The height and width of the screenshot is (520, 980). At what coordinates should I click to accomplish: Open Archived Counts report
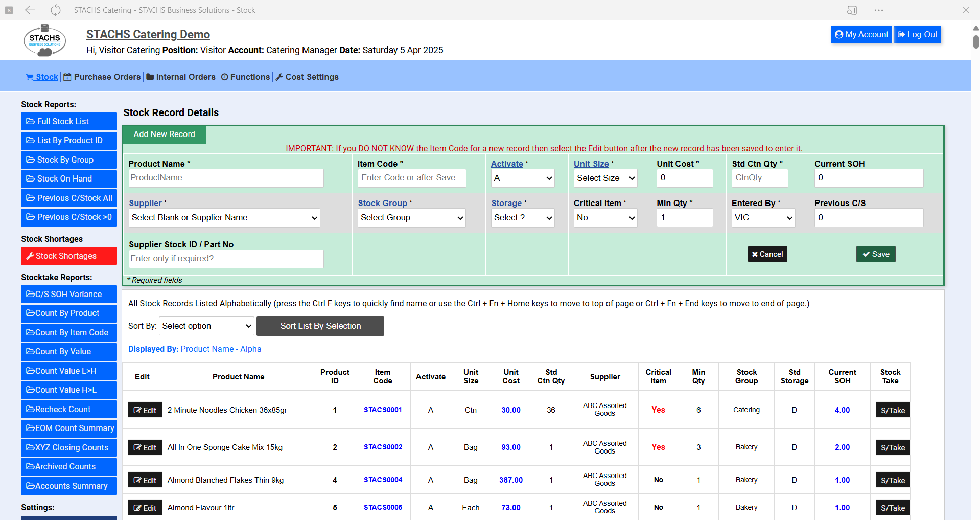(x=69, y=466)
